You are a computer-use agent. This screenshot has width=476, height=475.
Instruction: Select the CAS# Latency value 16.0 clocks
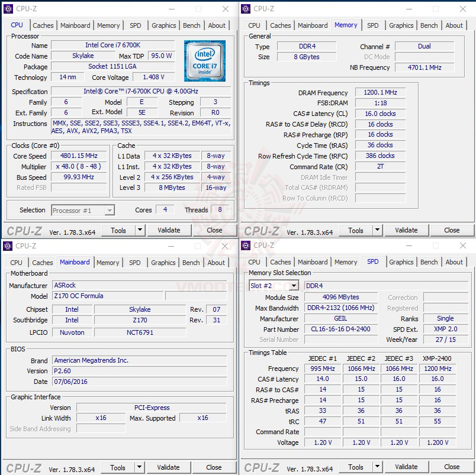pyautogui.click(x=380, y=114)
